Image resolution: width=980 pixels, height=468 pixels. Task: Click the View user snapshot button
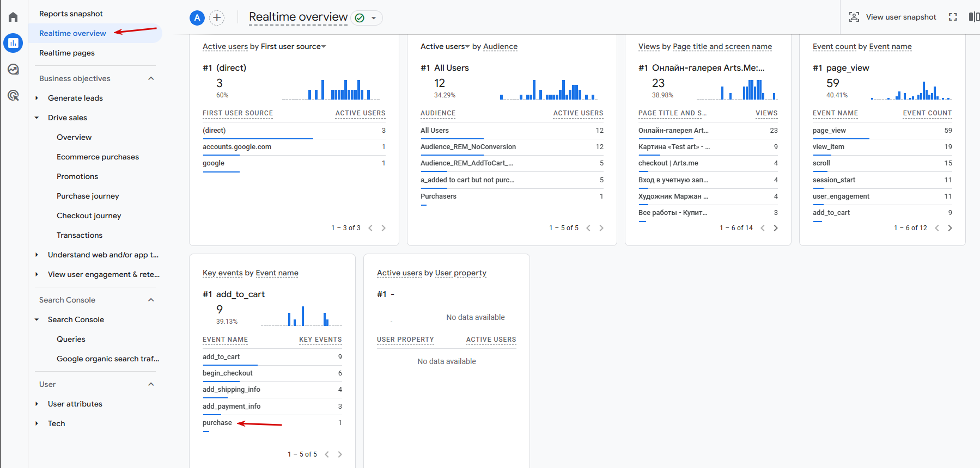coord(892,17)
